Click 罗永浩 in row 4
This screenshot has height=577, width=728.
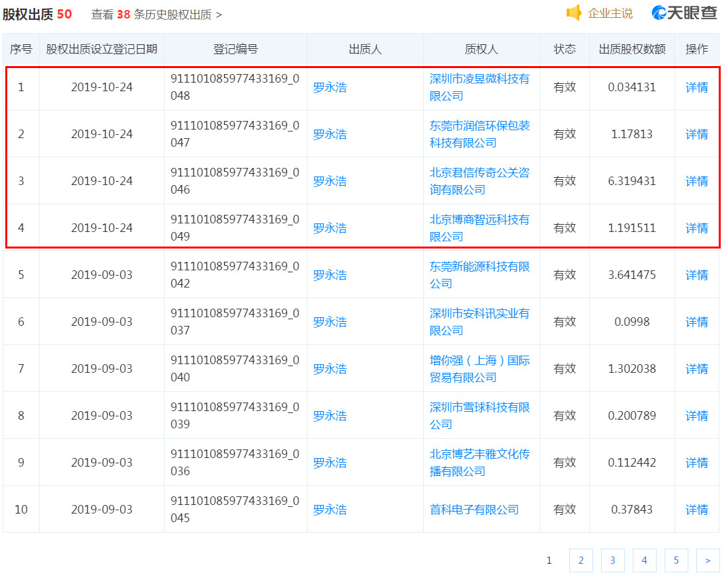point(330,228)
